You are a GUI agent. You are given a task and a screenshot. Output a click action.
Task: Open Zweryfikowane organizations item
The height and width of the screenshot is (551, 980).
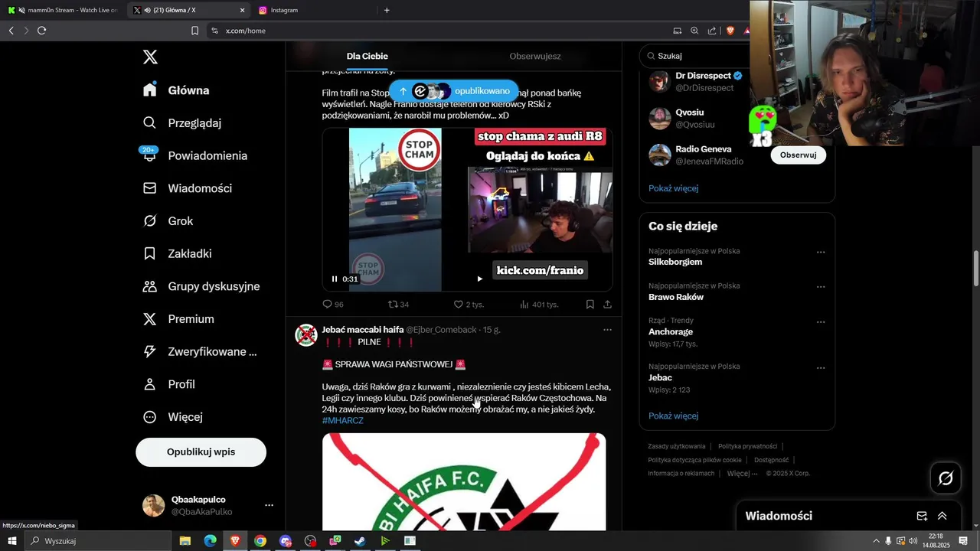[200, 352]
